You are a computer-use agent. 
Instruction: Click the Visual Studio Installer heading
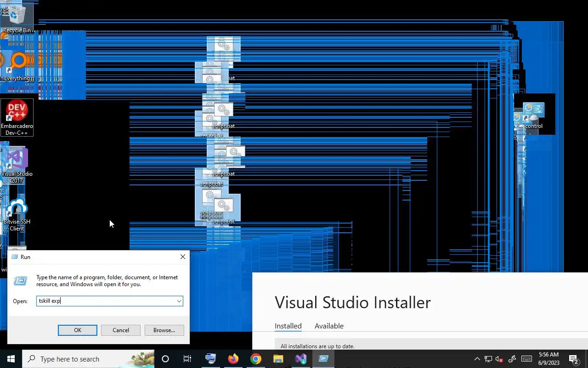pos(353,302)
